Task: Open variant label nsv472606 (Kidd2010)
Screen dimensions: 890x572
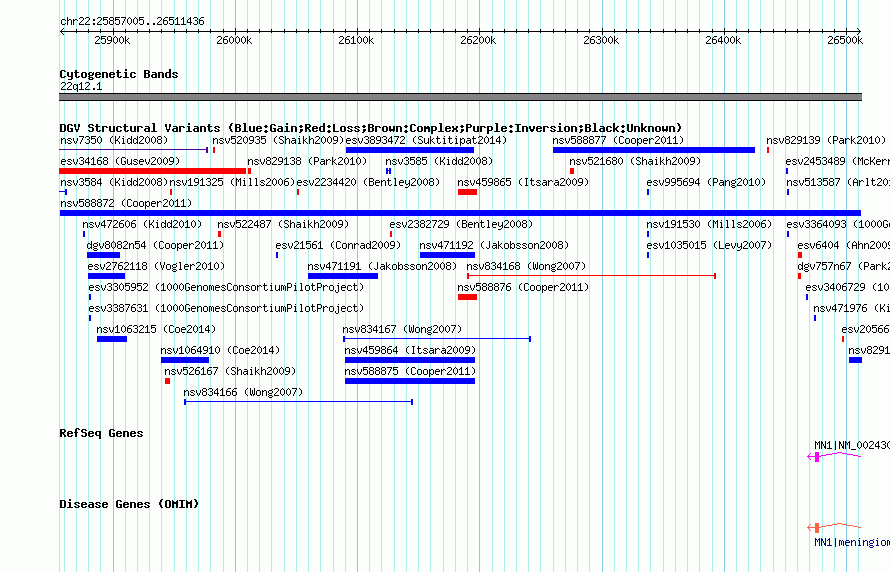Action: click(x=142, y=224)
